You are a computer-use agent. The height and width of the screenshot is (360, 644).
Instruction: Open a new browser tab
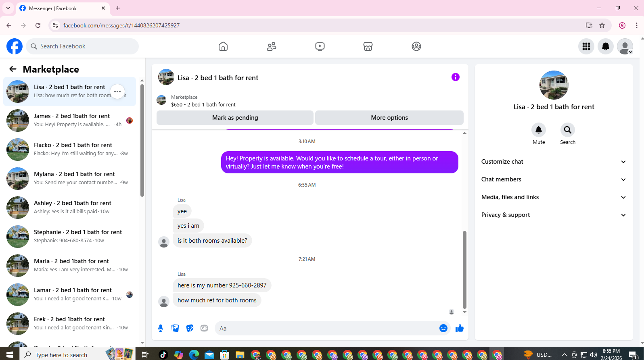(118, 8)
